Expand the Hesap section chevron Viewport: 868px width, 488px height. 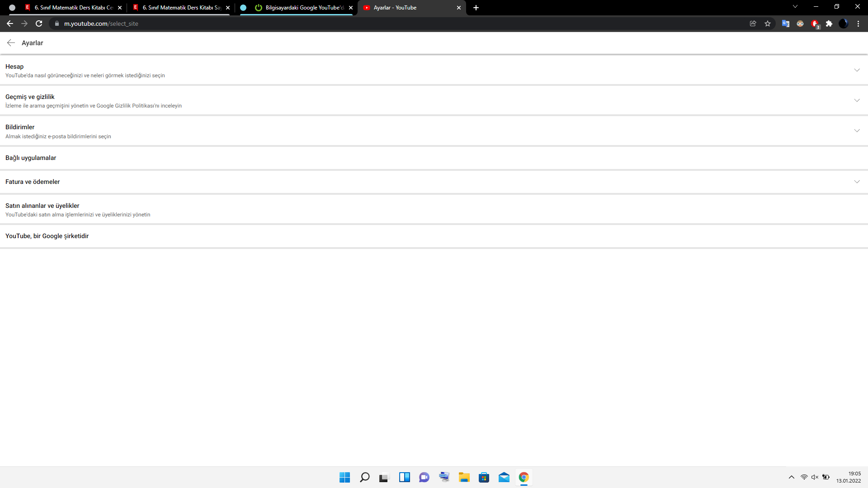point(857,70)
